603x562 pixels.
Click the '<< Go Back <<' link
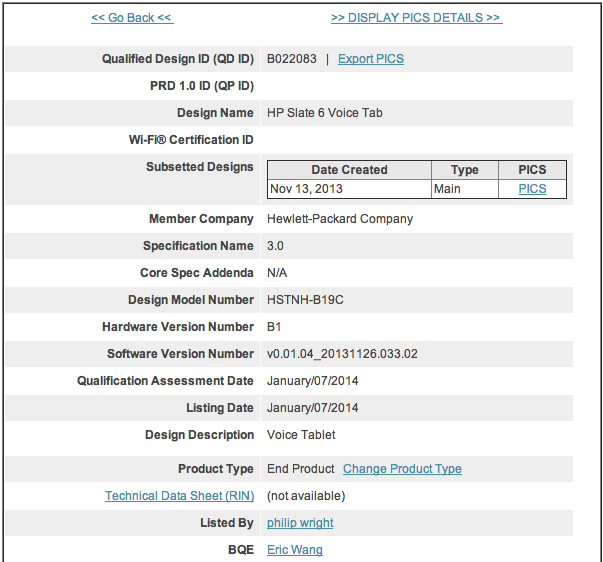[x=132, y=18]
